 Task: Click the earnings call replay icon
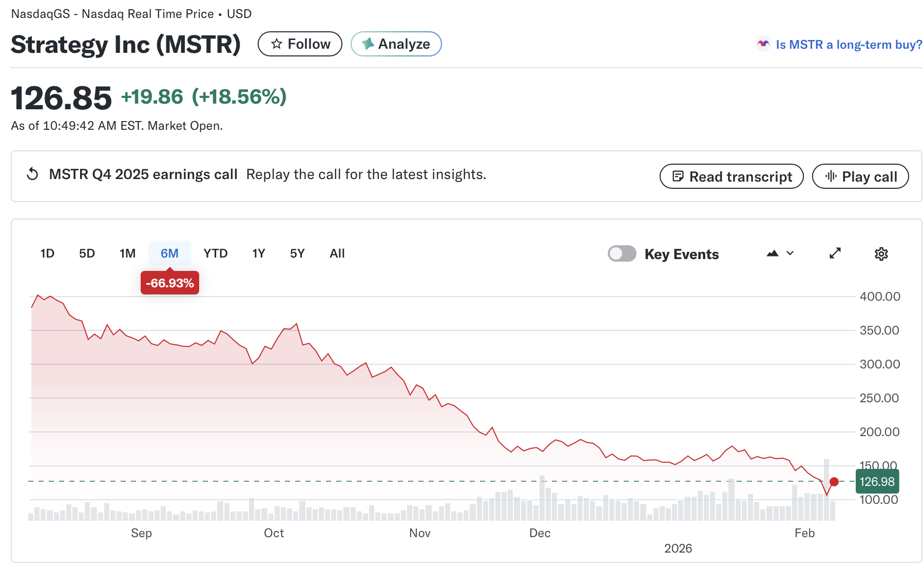(32, 174)
